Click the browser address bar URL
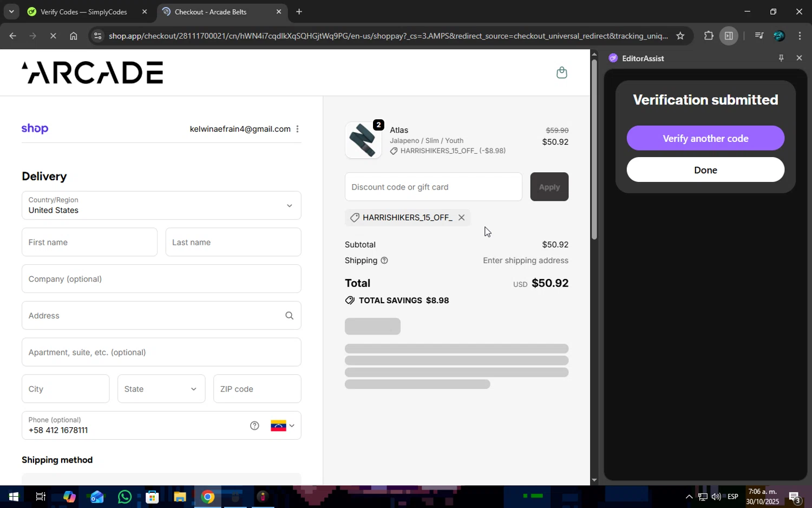This screenshot has height=508, width=812. [387, 36]
